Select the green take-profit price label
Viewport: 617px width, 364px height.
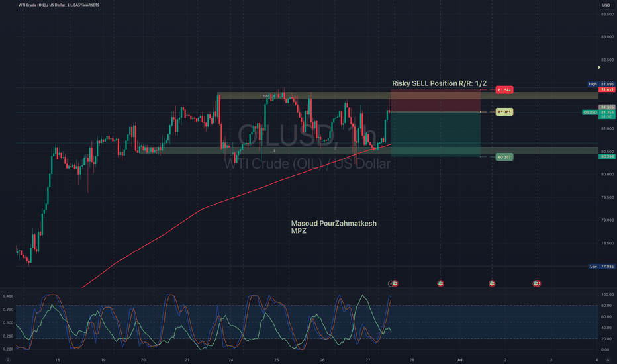pos(504,157)
